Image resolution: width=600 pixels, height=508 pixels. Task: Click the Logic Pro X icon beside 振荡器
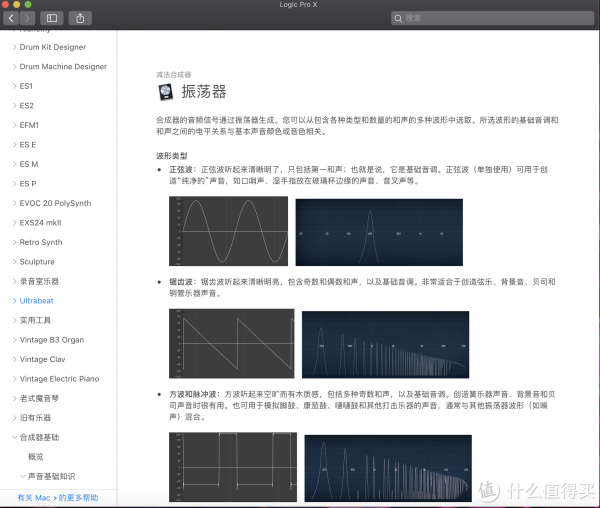[166, 92]
